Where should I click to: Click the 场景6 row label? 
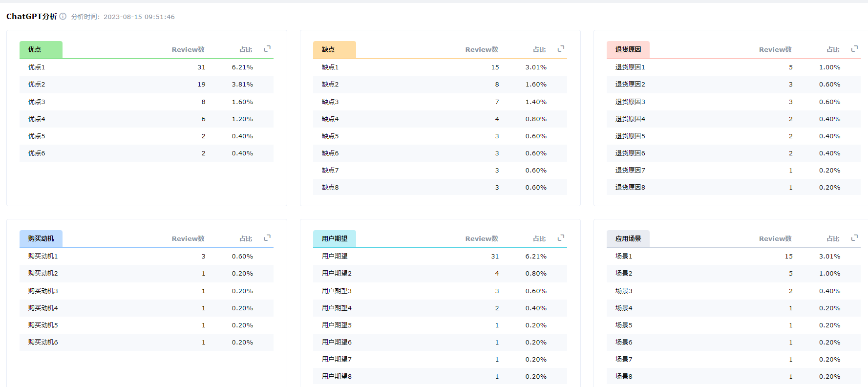pos(624,343)
